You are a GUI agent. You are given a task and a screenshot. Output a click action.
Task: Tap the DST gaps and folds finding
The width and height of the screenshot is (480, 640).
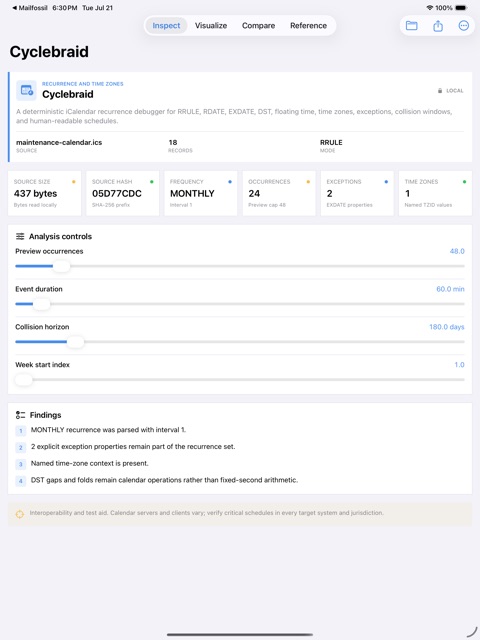click(164, 480)
